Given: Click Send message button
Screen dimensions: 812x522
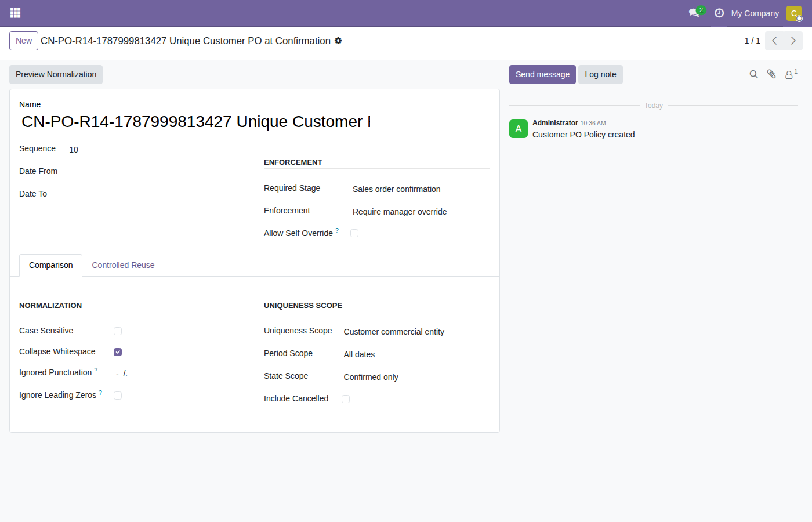Looking at the screenshot, I should (542, 74).
